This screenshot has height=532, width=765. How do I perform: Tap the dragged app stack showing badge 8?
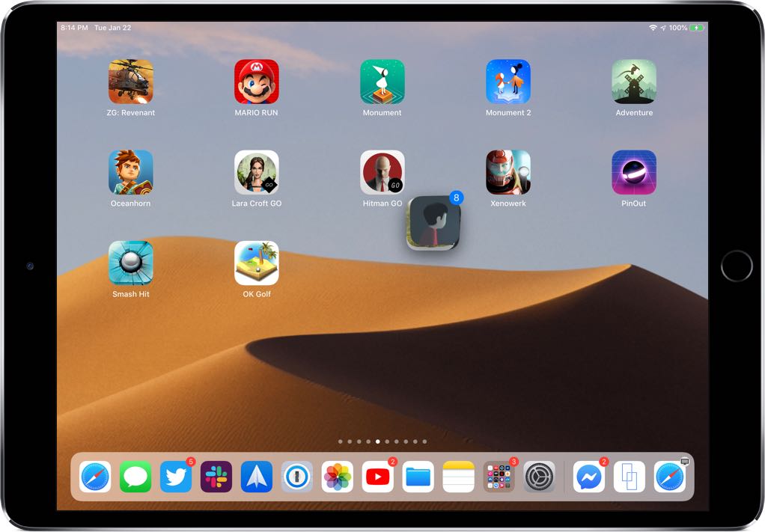pyautogui.click(x=433, y=222)
